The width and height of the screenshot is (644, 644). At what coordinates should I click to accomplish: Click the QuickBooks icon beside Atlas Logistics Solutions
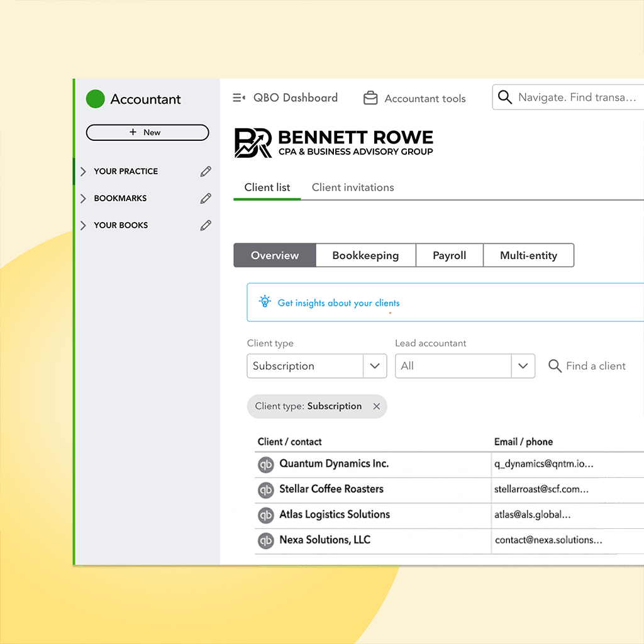point(266,516)
